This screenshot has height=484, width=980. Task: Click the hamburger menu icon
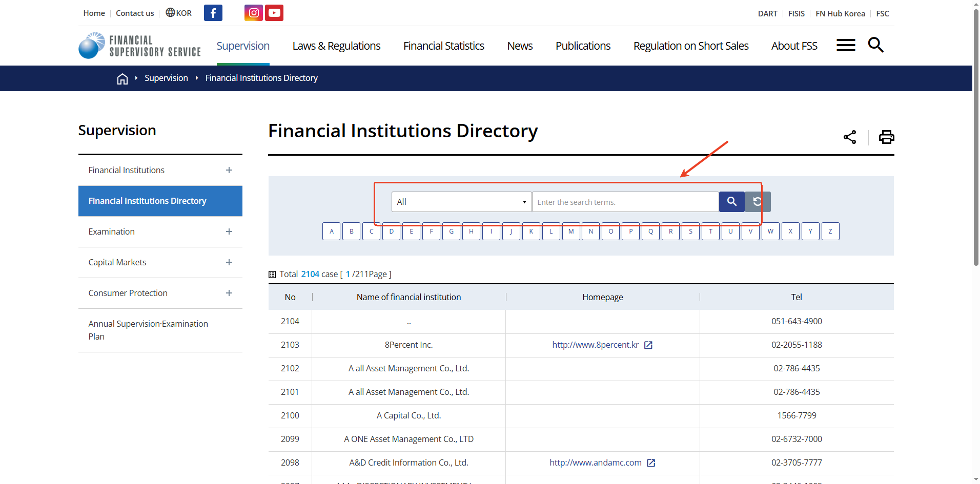(x=846, y=46)
